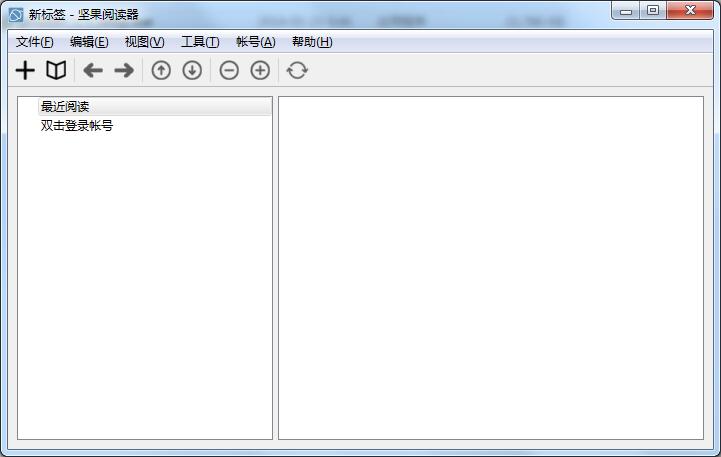Open the book library icon in the toolbar
The height and width of the screenshot is (457, 721).
56,70
